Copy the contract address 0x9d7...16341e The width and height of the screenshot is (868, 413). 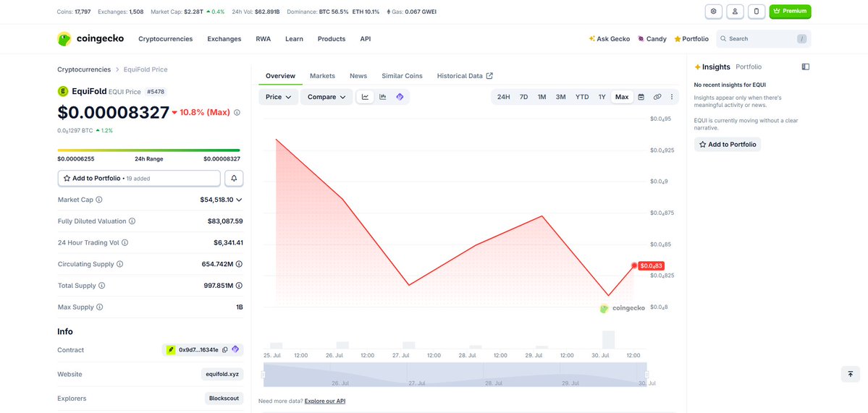pyautogui.click(x=224, y=350)
